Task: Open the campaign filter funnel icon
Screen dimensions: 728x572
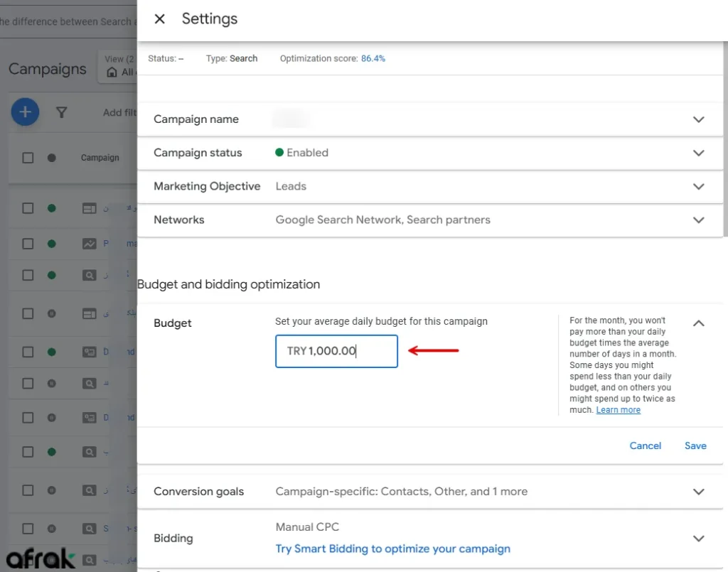Action: [x=62, y=112]
